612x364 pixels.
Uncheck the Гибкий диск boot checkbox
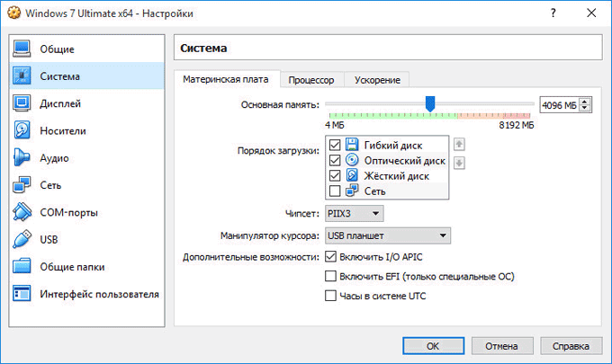click(335, 146)
